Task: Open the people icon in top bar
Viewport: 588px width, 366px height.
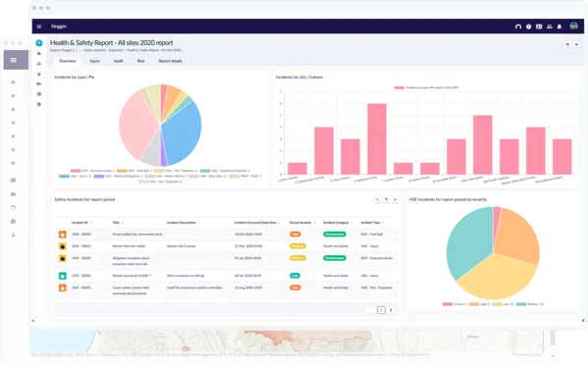Action: [x=550, y=26]
